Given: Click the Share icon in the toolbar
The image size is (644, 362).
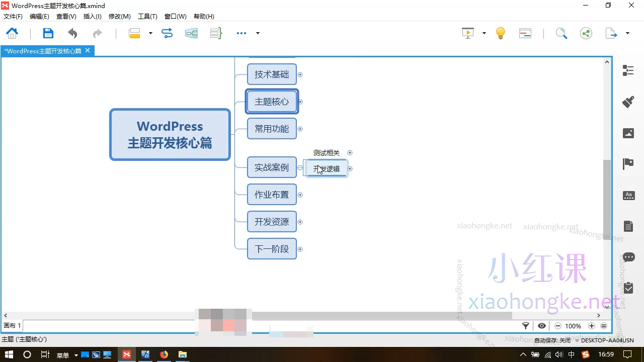Looking at the screenshot, I should [586, 33].
